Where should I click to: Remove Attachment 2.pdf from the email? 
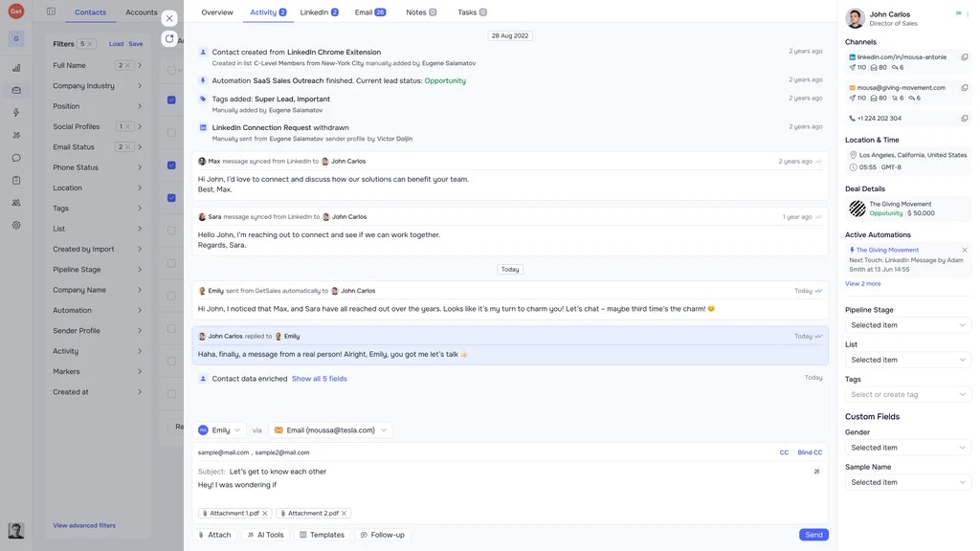[345, 513]
